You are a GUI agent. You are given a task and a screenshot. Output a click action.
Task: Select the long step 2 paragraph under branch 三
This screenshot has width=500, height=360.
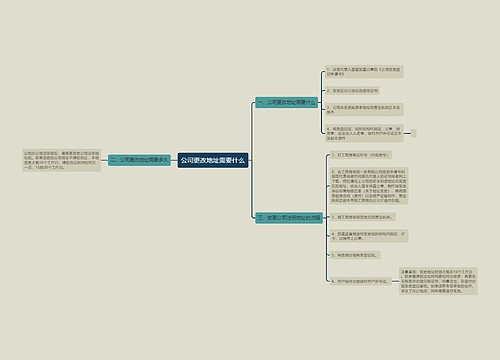coord(369,186)
